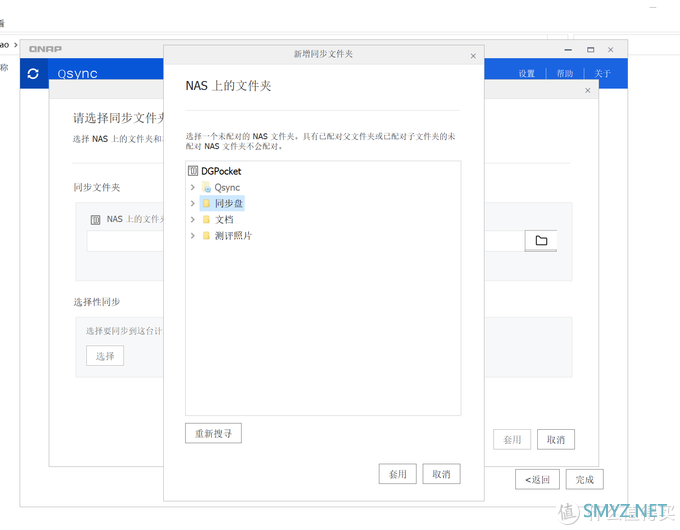Click the DGPocket NAS device icon
This screenshot has height=530, width=680.
[193, 171]
